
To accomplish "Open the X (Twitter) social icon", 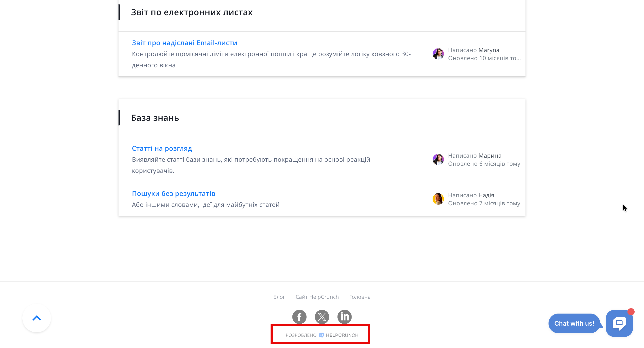I will click(322, 317).
